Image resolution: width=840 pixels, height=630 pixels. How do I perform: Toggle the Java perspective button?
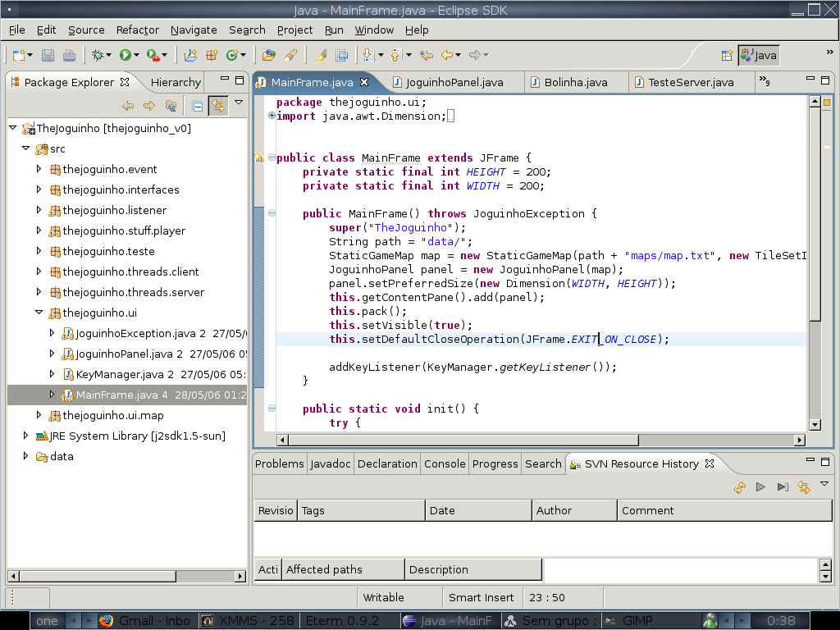pos(759,55)
